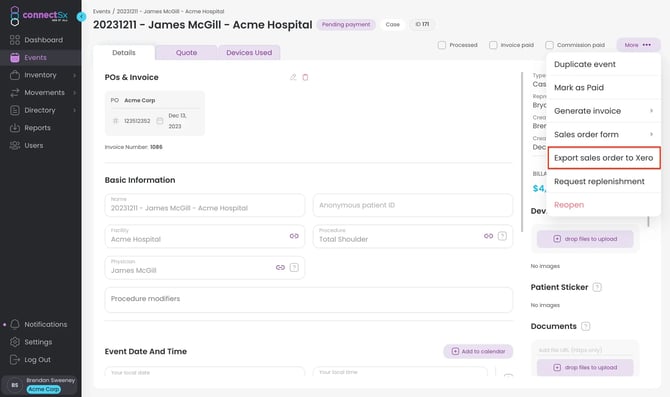Open the Details tab
670x397 pixels.
coord(124,53)
